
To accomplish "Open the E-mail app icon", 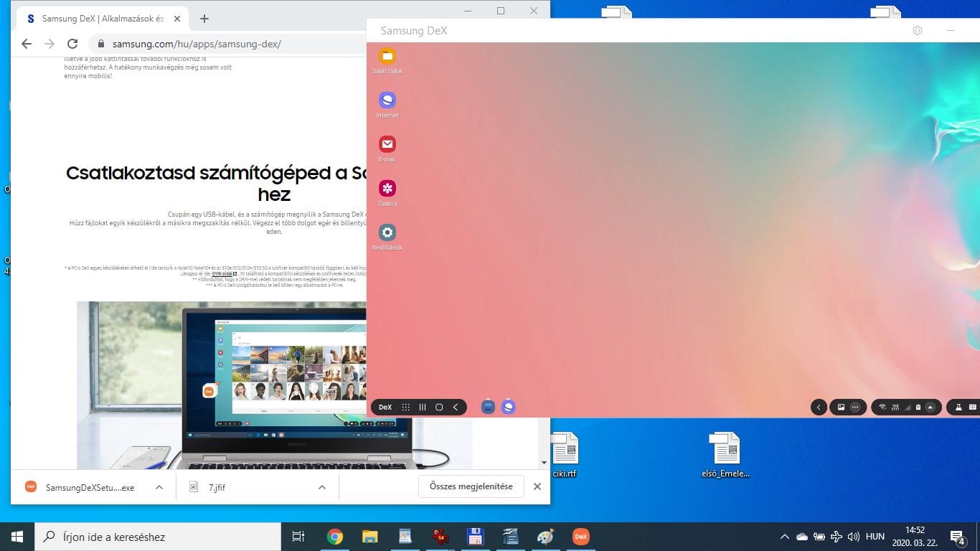I will click(x=387, y=144).
